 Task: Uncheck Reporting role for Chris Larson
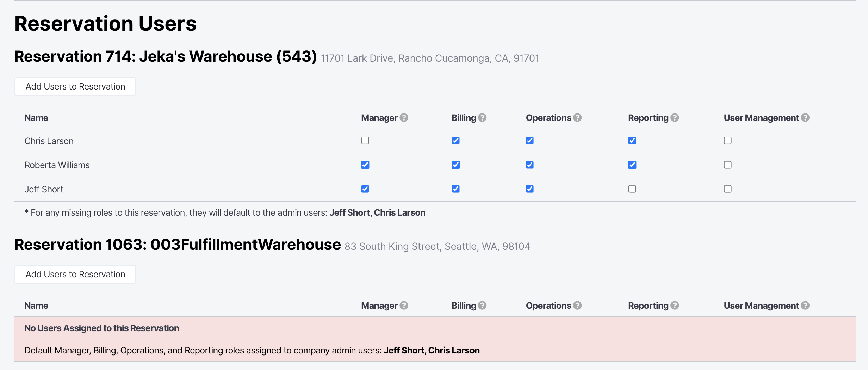[632, 141]
